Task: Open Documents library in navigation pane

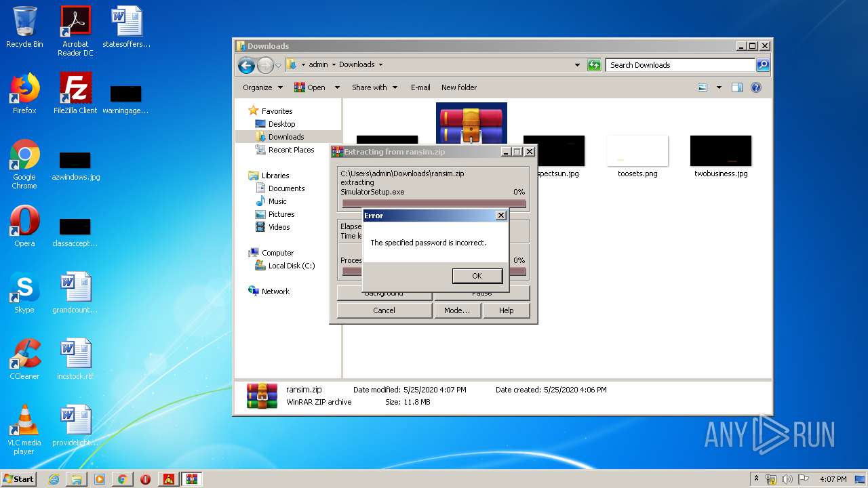Action: tap(286, 188)
